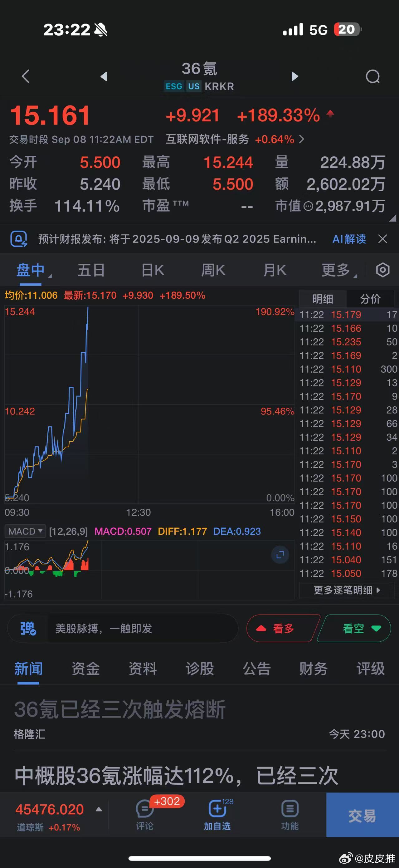Screen dimensions: 399x868
Task: Switch to the 五日 chart tab
Action: point(91,270)
